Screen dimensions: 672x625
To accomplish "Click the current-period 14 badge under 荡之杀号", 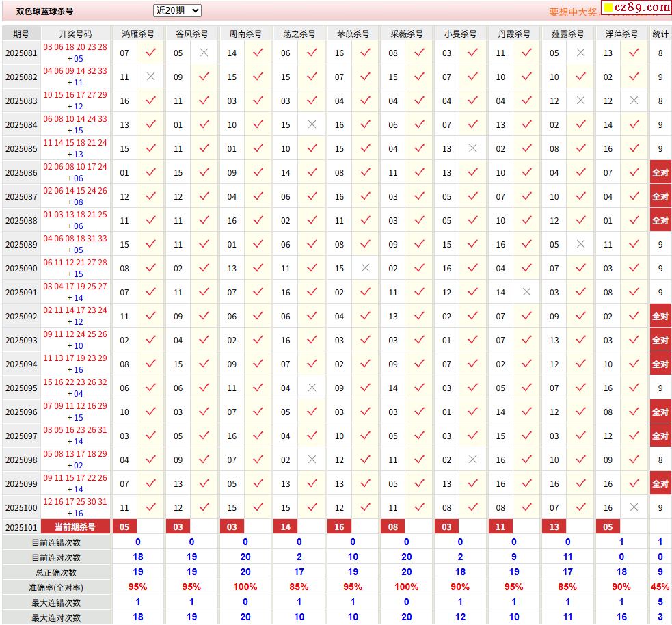I will (x=286, y=527).
